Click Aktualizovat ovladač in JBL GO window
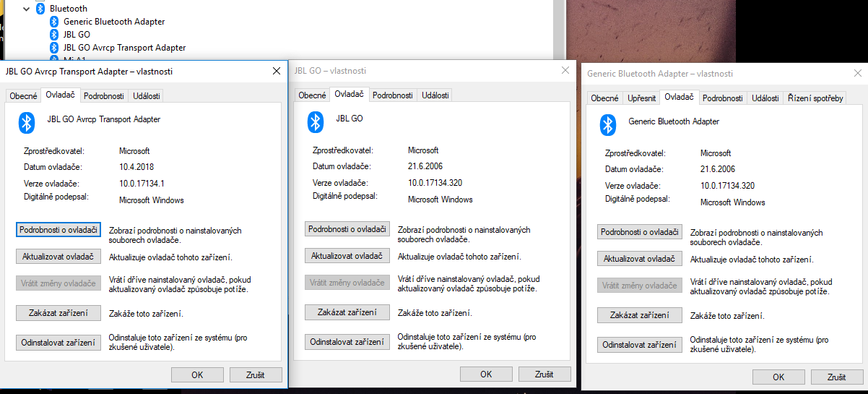Image resolution: width=868 pixels, height=394 pixels. tap(347, 256)
